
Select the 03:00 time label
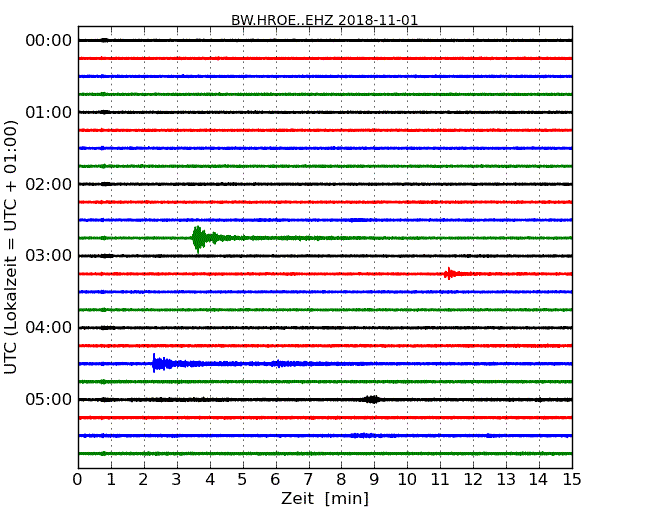tap(49, 256)
